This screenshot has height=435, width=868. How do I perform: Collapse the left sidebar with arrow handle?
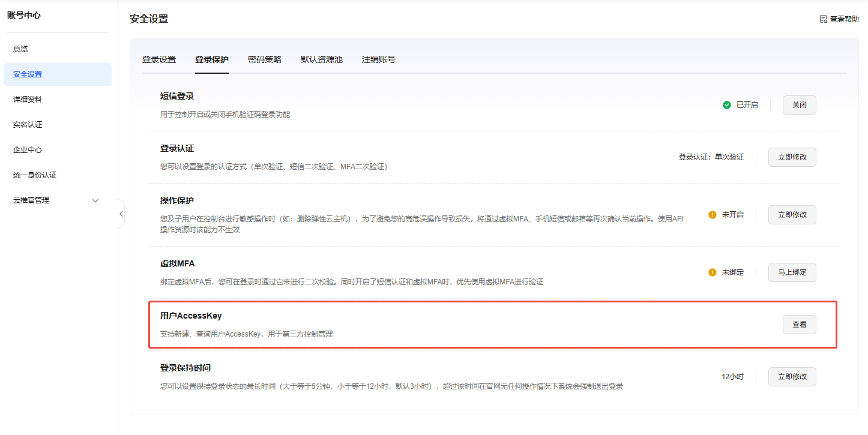121,214
